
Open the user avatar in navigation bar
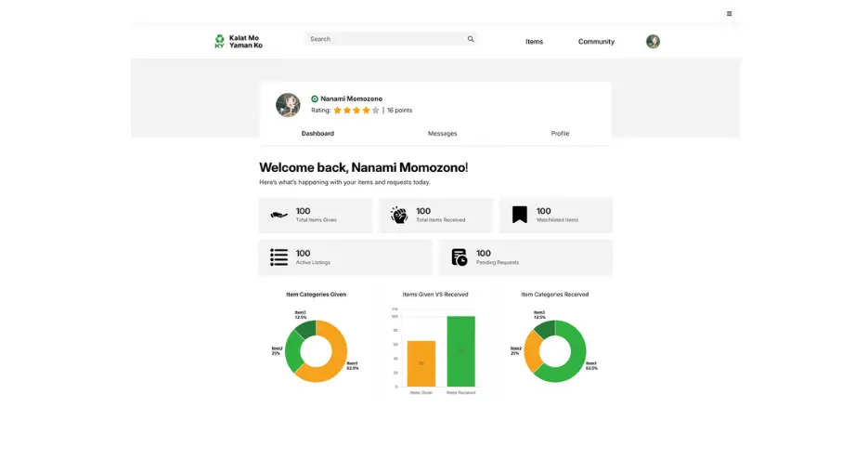click(653, 42)
